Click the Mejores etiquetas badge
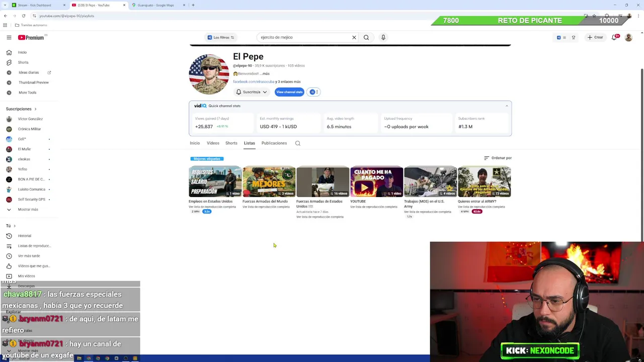 pyautogui.click(x=207, y=159)
